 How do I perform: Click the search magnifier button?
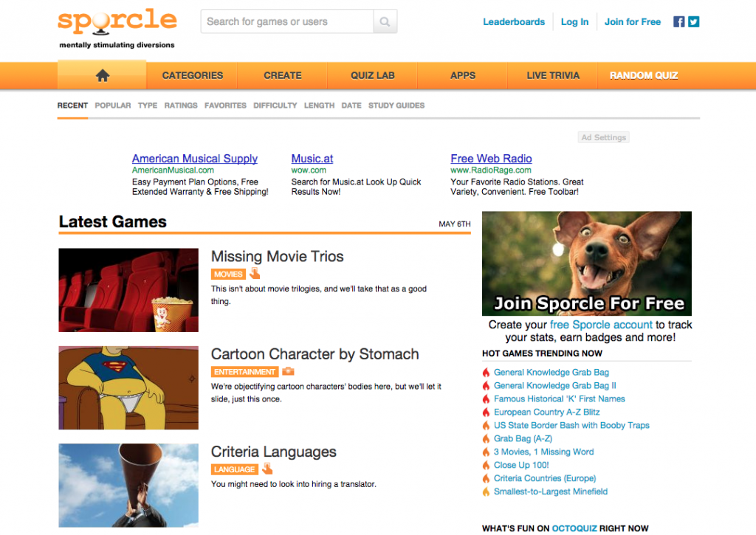click(385, 21)
